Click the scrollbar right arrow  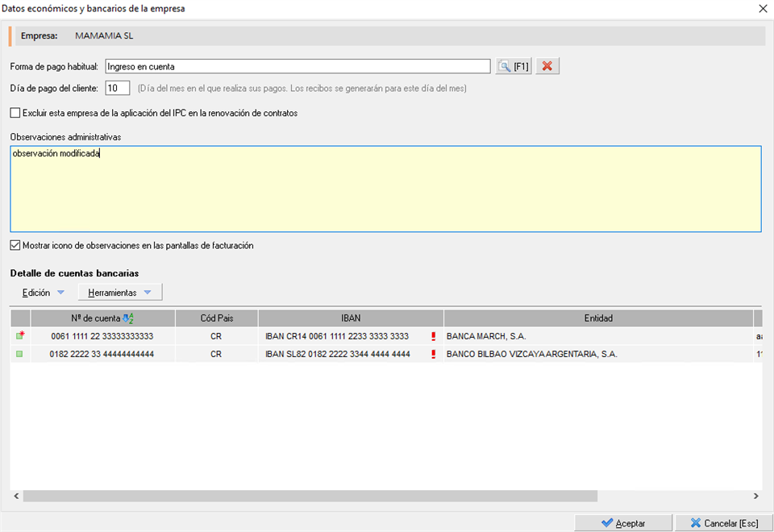click(x=755, y=497)
